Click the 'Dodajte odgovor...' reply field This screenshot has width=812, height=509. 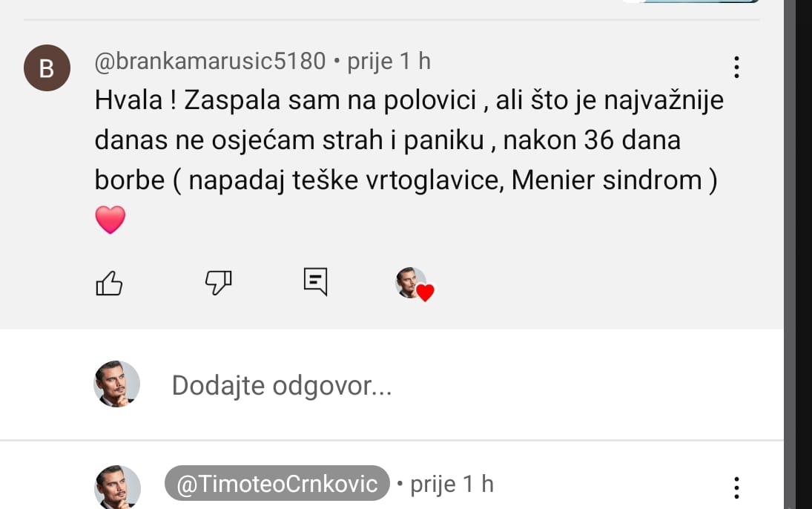(282, 384)
